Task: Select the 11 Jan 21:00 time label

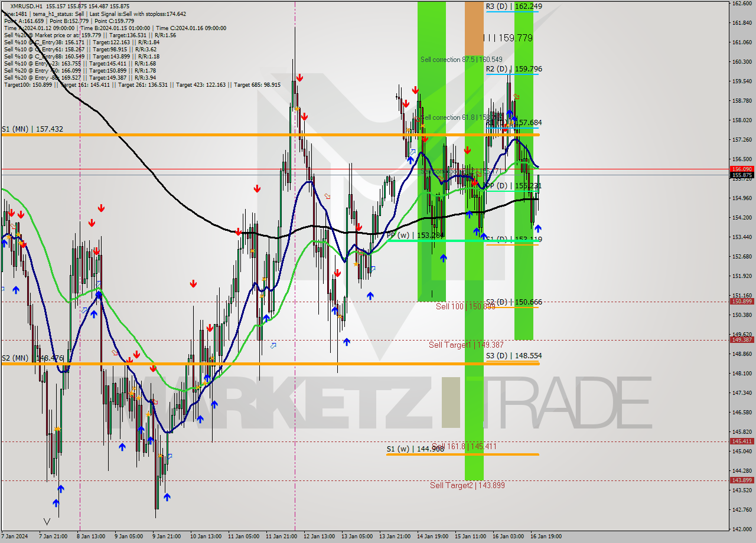Action: [x=281, y=537]
